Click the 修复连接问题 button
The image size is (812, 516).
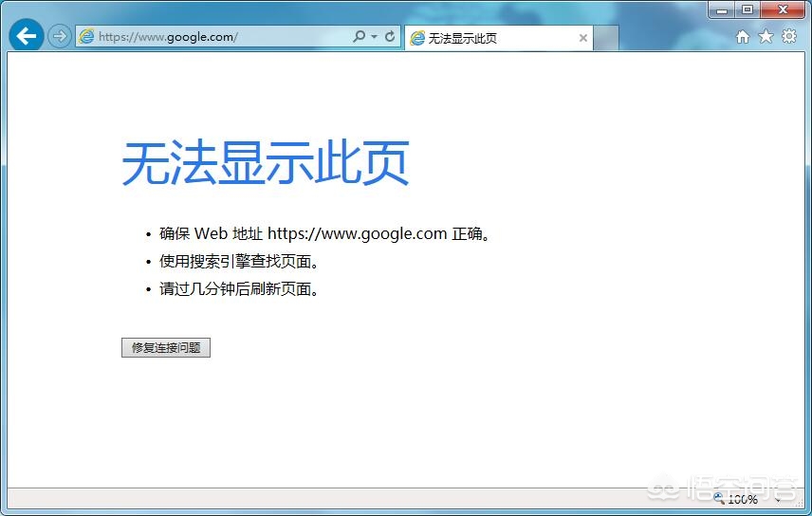[166, 347]
